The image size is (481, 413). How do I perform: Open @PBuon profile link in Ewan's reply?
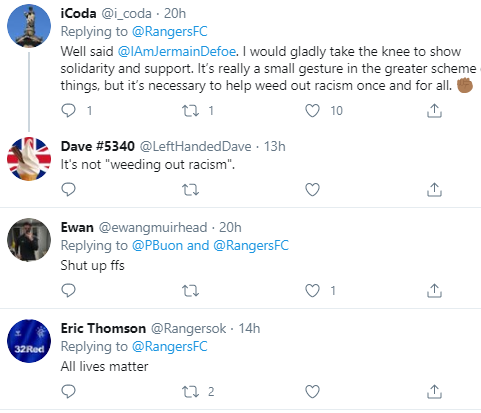point(157,246)
